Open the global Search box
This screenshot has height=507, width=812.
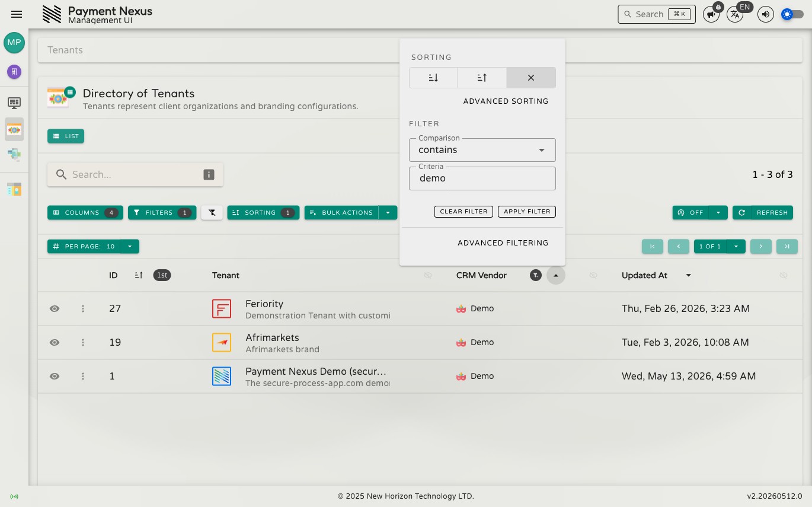pos(657,14)
